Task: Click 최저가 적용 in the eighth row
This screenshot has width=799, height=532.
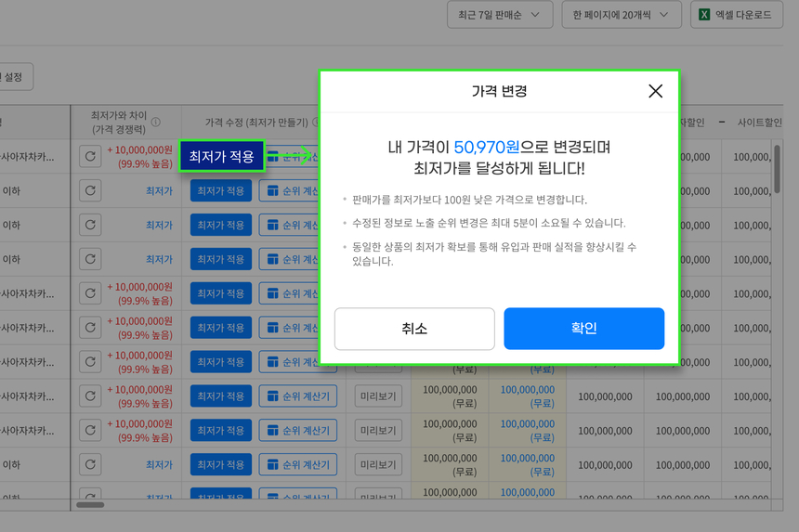Action: pos(221,396)
